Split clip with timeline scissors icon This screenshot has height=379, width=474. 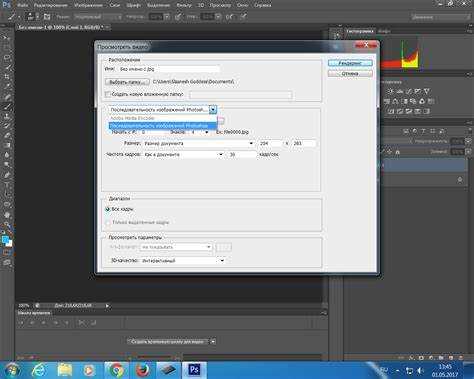point(81,323)
